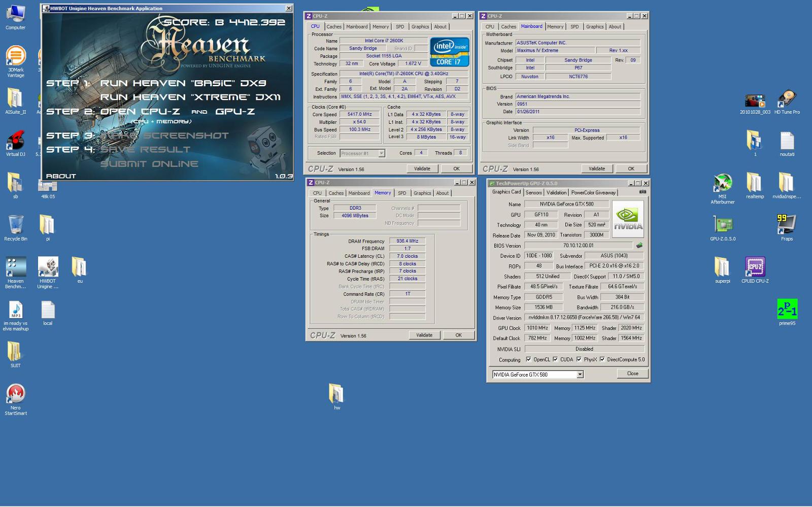The height and width of the screenshot is (507, 812).
Task: Toggle the OpenCL checkbox in GPU-Z
Action: coord(528,359)
